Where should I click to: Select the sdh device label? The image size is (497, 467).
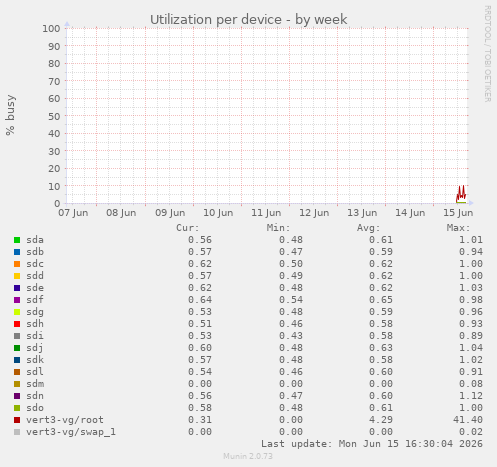pos(35,324)
